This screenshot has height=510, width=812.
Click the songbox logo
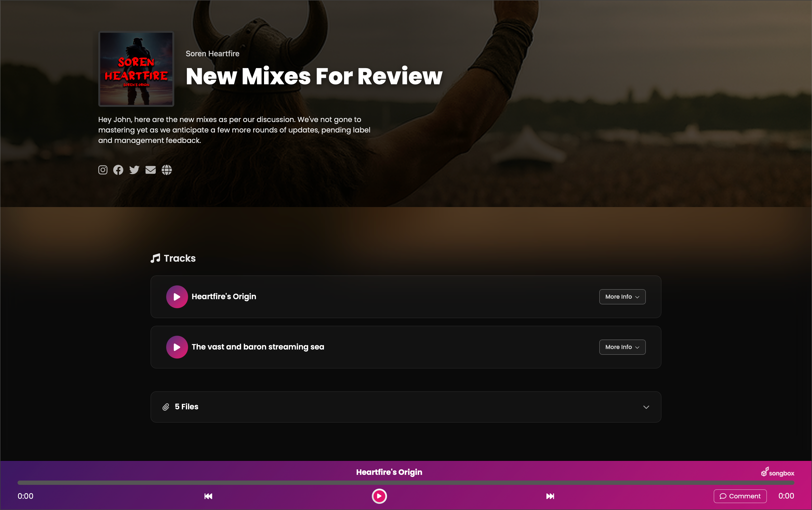777,472
